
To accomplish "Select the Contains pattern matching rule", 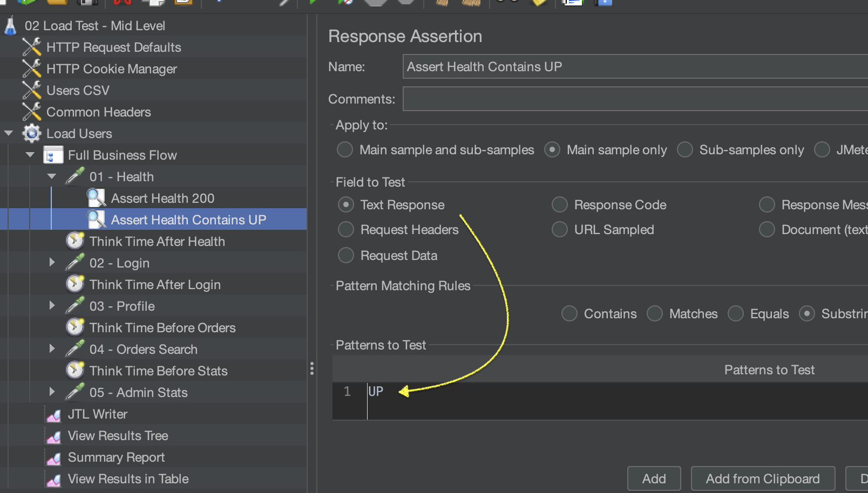I will click(569, 313).
